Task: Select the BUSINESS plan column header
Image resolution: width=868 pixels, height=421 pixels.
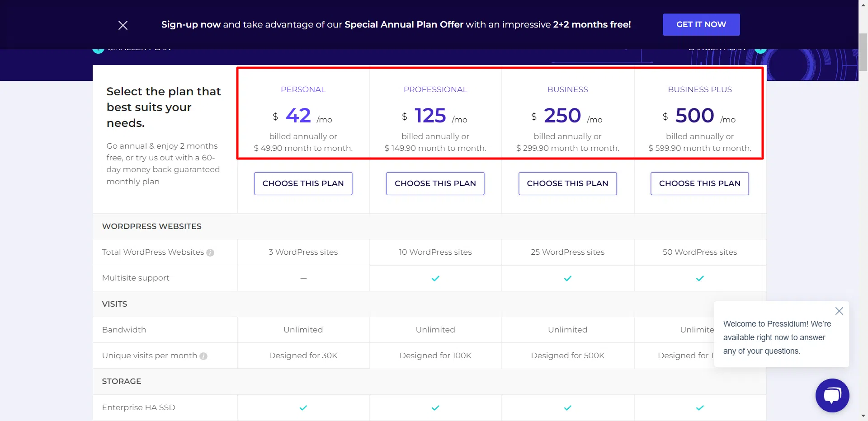Action: point(567,89)
